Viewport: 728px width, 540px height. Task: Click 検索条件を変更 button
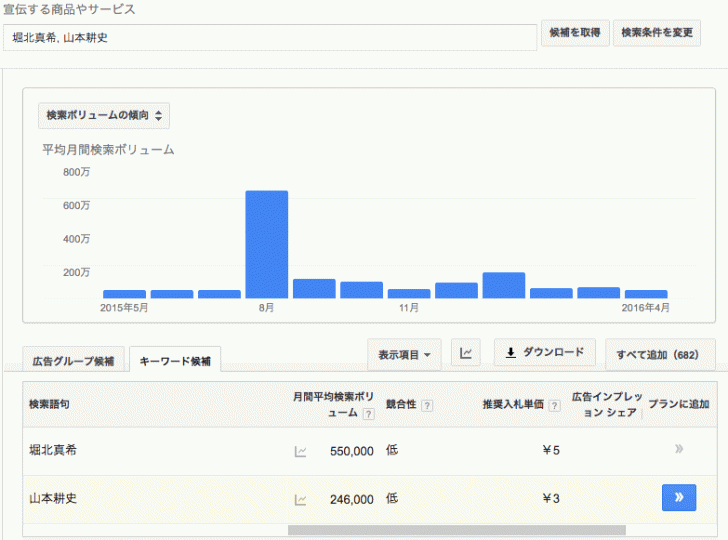(657, 33)
